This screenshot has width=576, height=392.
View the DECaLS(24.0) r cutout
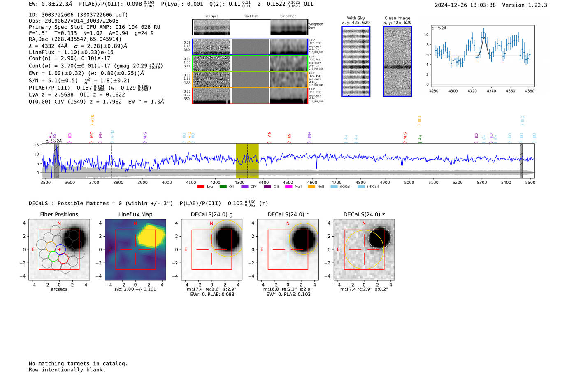point(288,250)
